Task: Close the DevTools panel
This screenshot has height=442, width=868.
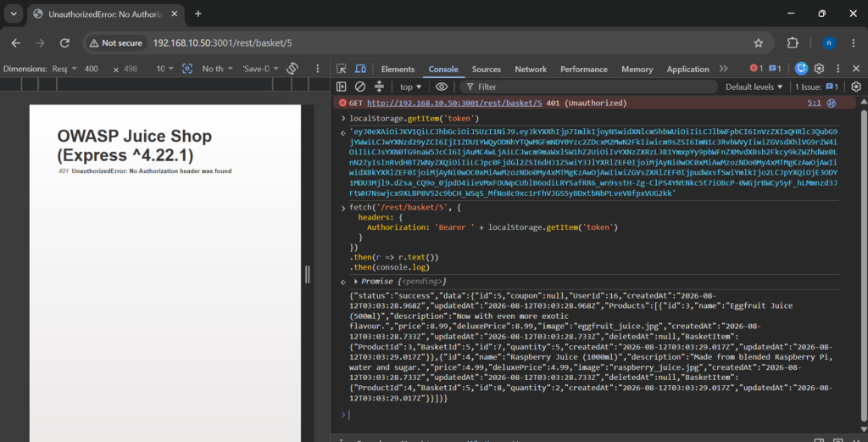Action: pyautogui.click(x=856, y=68)
